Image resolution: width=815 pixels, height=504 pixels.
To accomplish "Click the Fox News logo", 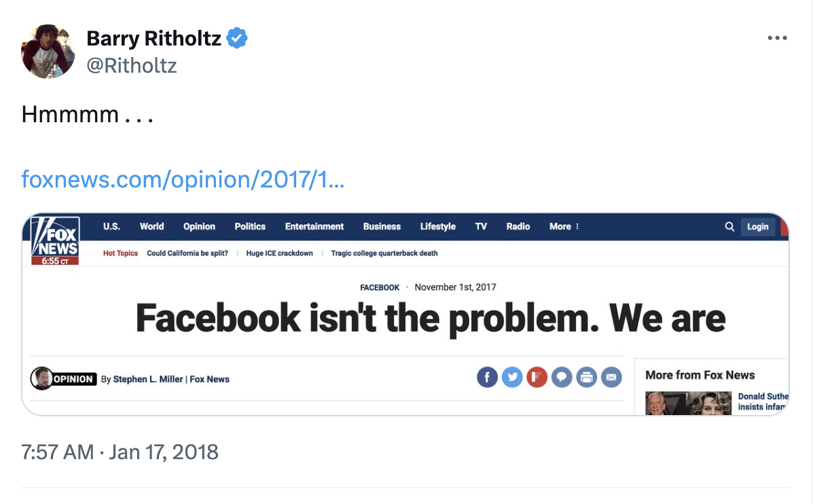I will click(55, 240).
